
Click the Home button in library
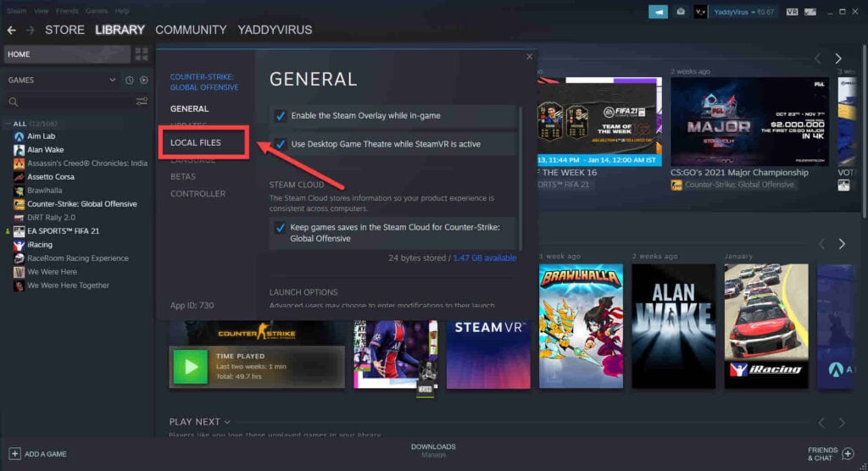[67, 54]
